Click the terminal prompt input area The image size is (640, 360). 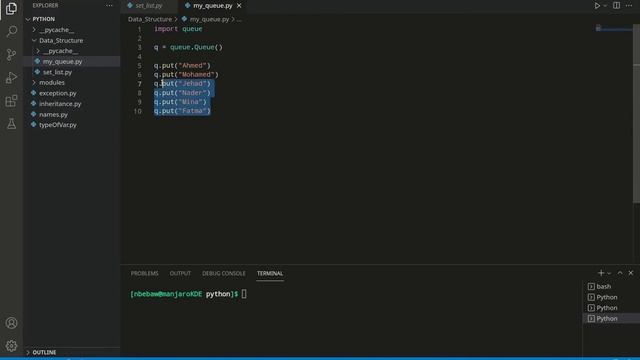click(x=244, y=294)
